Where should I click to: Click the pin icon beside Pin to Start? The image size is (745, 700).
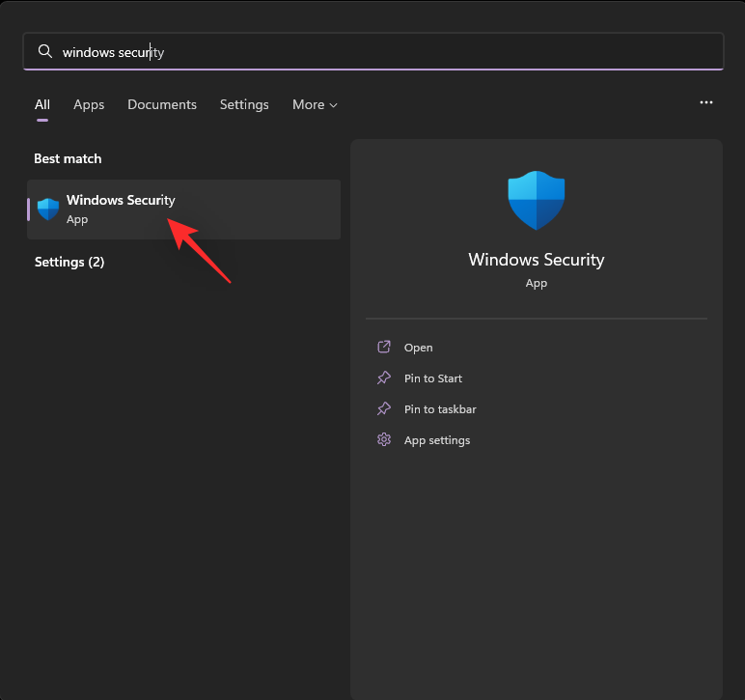(x=384, y=378)
